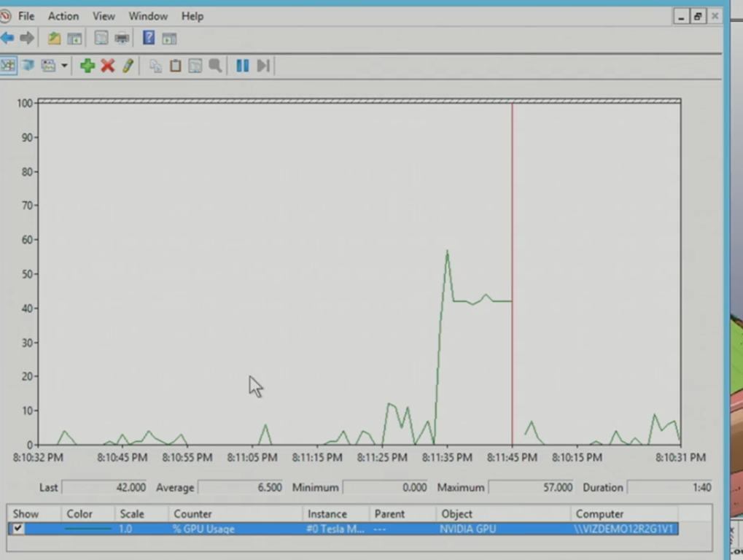The height and width of the screenshot is (560, 743).
Task: Uncheck Show checkbox for % GPU Usage
Action: (18, 529)
